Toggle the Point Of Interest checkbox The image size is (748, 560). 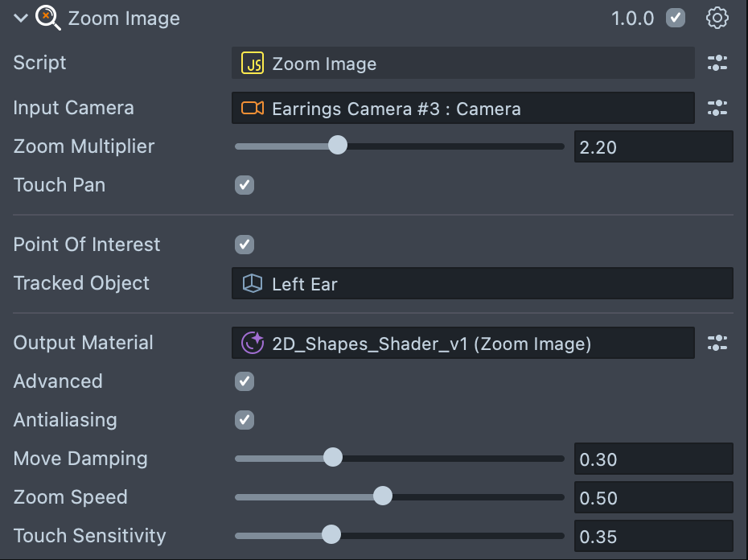245,245
